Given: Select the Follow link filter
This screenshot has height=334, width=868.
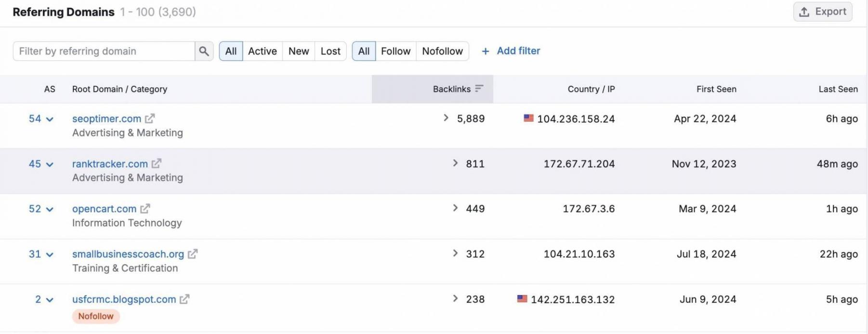Looking at the screenshot, I should click(x=395, y=51).
